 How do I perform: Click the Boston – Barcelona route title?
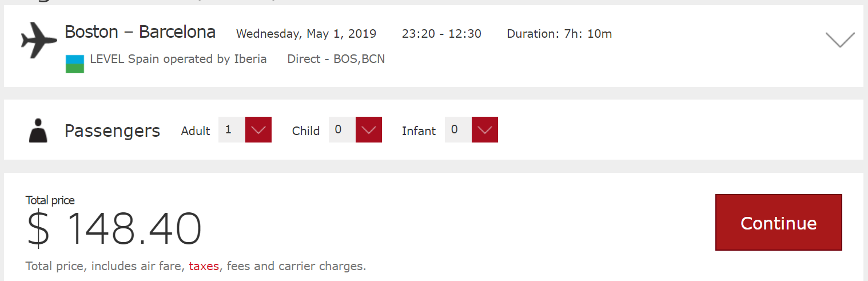(140, 32)
